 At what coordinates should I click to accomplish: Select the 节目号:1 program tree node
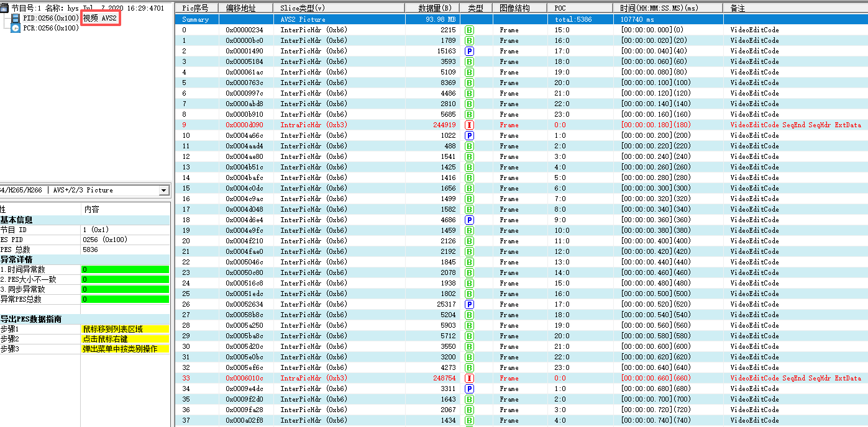tap(87, 8)
